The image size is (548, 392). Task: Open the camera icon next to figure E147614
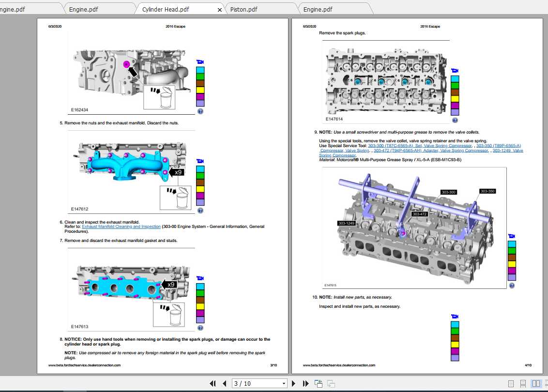pyautogui.click(x=454, y=71)
